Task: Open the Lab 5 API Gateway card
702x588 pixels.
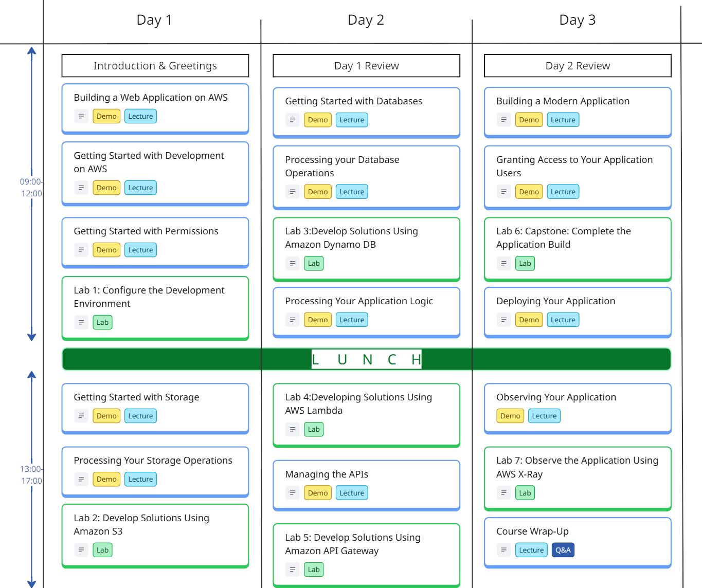Action: (367, 545)
